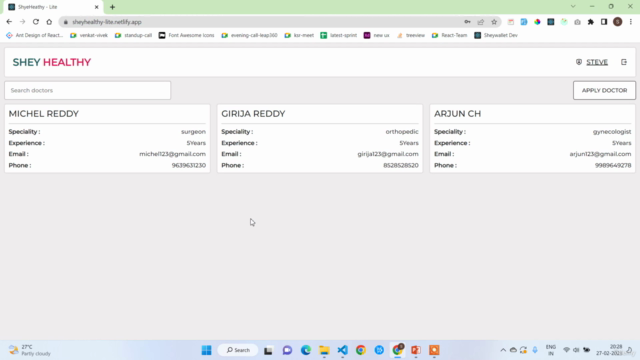The image size is (640, 360).
Task: Click the ENG IN language indicator
Action: pyautogui.click(x=551, y=350)
